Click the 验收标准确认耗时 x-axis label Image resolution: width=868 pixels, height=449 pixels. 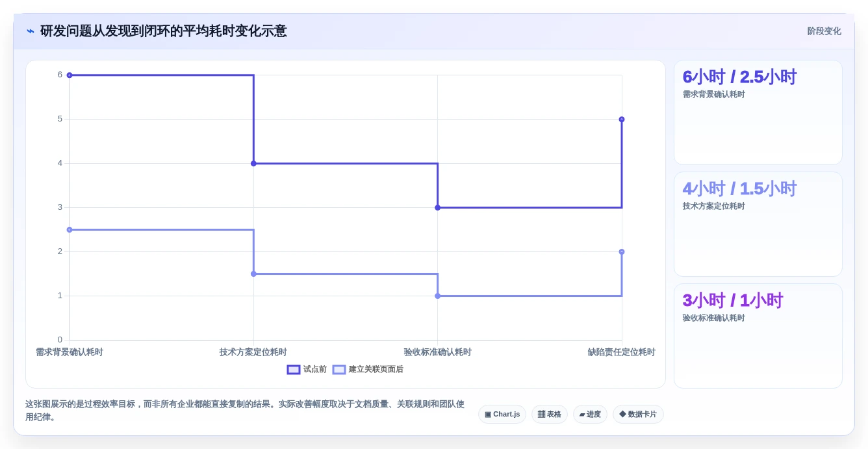(437, 352)
